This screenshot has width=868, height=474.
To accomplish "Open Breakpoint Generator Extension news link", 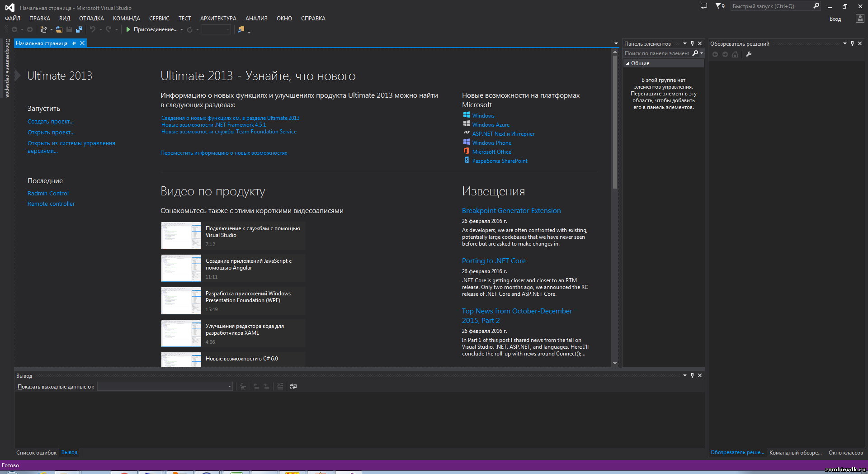I will tap(511, 211).
